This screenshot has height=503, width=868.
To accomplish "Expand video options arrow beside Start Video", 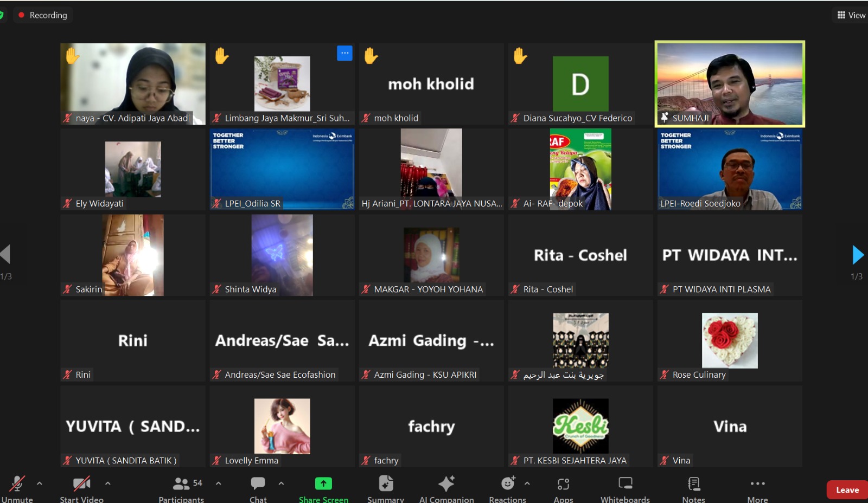I will click(x=108, y=483).
